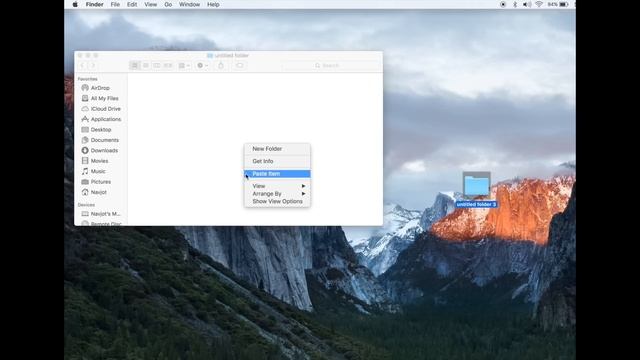Click the screen recording status icon
Viewport: 640px width, 360px height.
click(x=503, y=4)
